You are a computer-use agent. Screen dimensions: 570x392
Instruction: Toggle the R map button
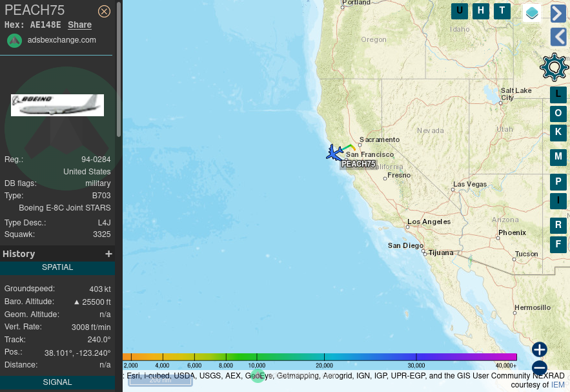tap(558, 225)
